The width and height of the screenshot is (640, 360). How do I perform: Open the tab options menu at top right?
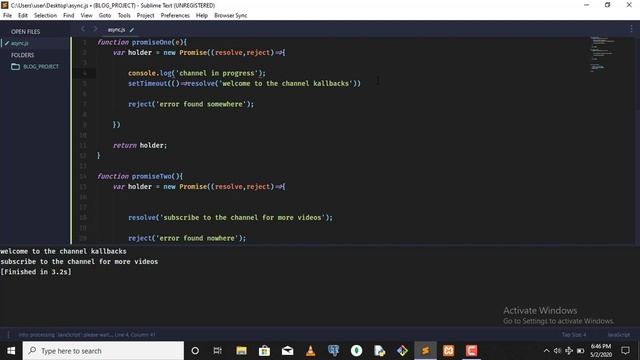pos(631,28)
